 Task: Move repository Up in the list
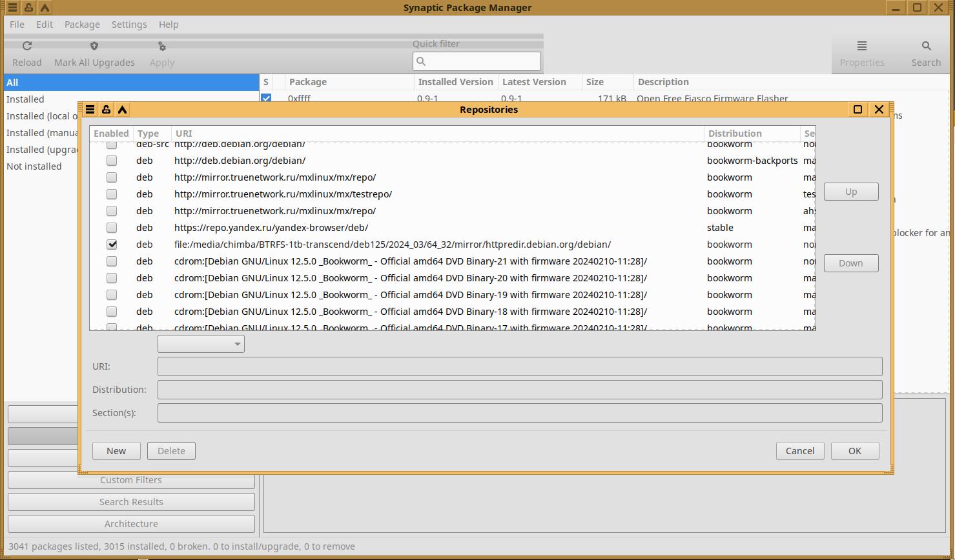851,192
